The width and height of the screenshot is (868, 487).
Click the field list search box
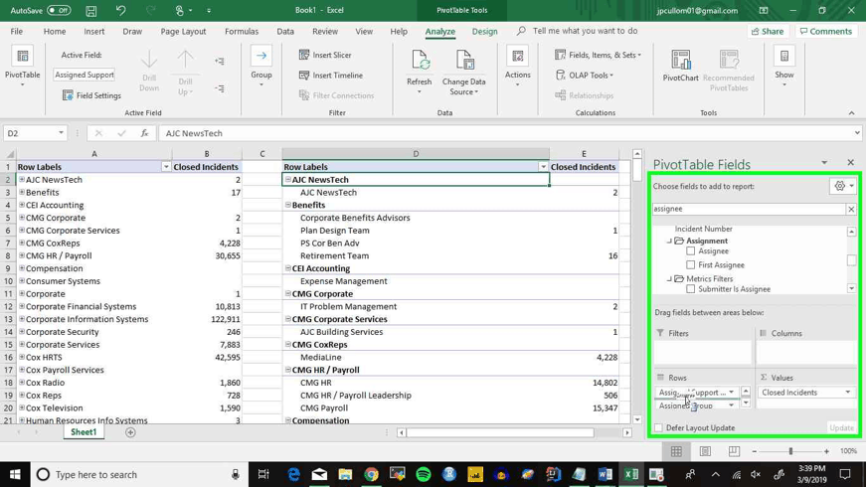[x=749, y=209]
